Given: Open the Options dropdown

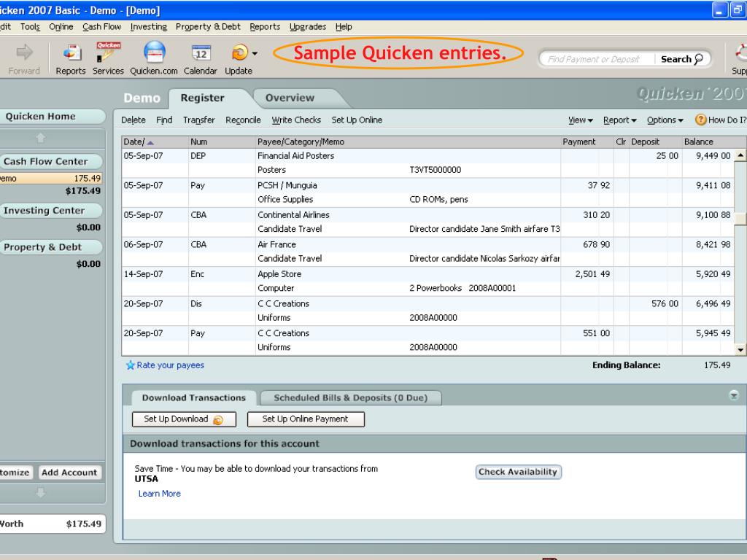Looking at the screenshot, I should click(x=665, y=120).
